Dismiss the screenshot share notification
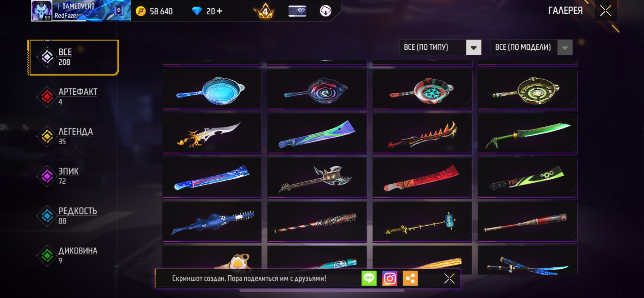644x298 pixels. pyautogui.click(x=449, y=278)
